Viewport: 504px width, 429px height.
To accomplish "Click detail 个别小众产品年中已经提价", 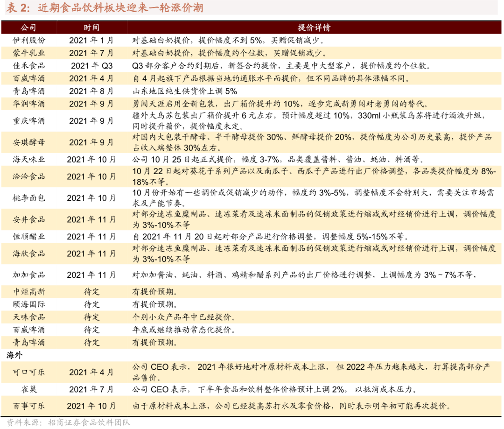I will tap(183, 317).
